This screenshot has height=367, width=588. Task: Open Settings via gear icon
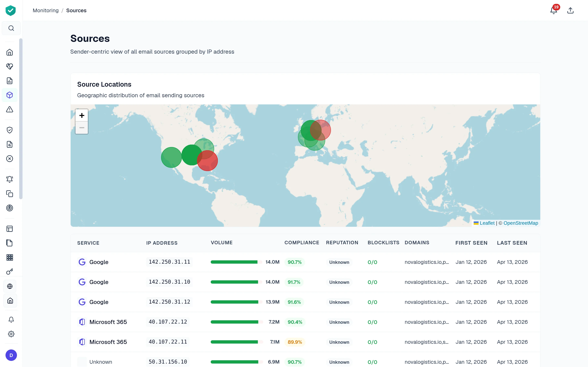tap(11, 334)
